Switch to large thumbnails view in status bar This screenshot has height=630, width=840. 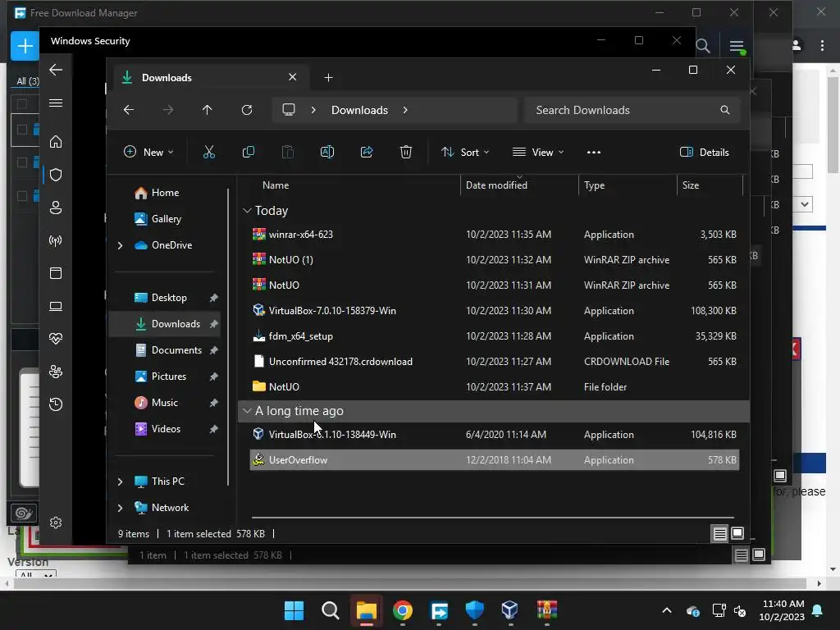(737, 533)
